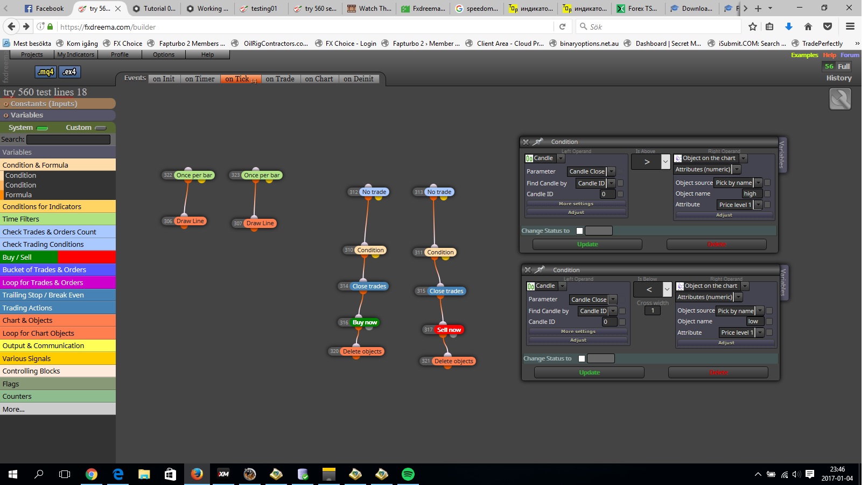Launch Firefox from the taskbar
The image size is (868, 485).
pos(197,474)
